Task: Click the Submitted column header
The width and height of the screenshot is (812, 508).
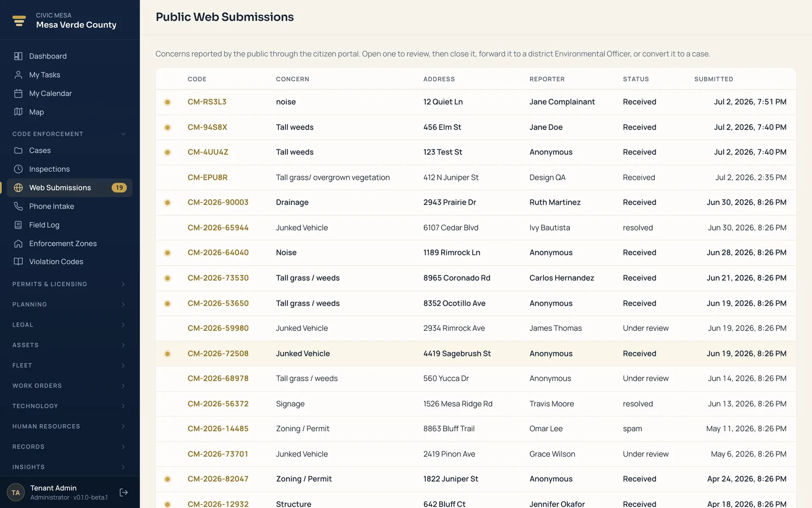Action: pyautogui.click(x=714, y=79)
